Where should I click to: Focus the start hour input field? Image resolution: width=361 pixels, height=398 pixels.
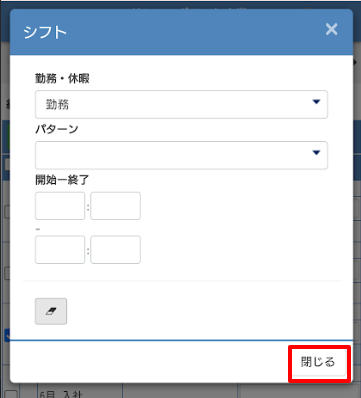[x=60, y=206]
